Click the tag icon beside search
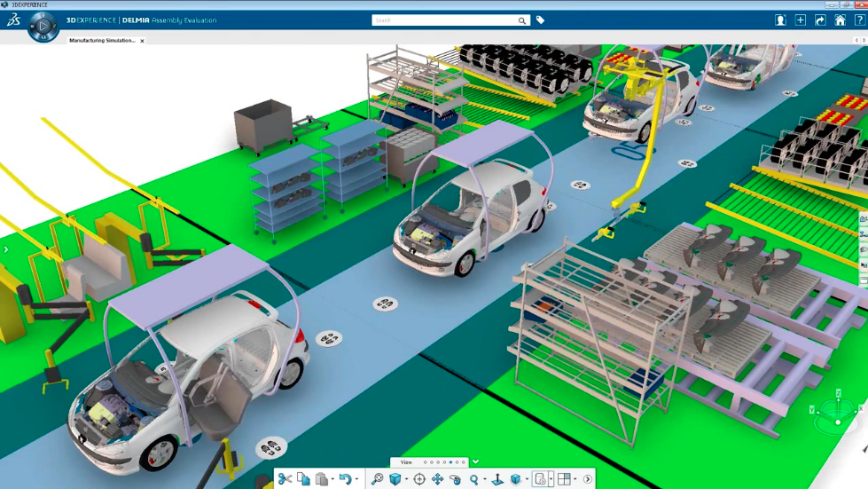Viewport: 868px width, 489px height. (x=541, y=20)
